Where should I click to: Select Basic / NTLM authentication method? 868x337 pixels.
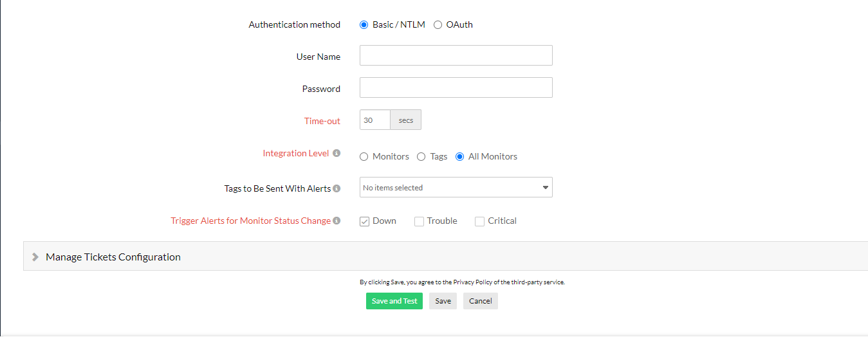[364, 25]
